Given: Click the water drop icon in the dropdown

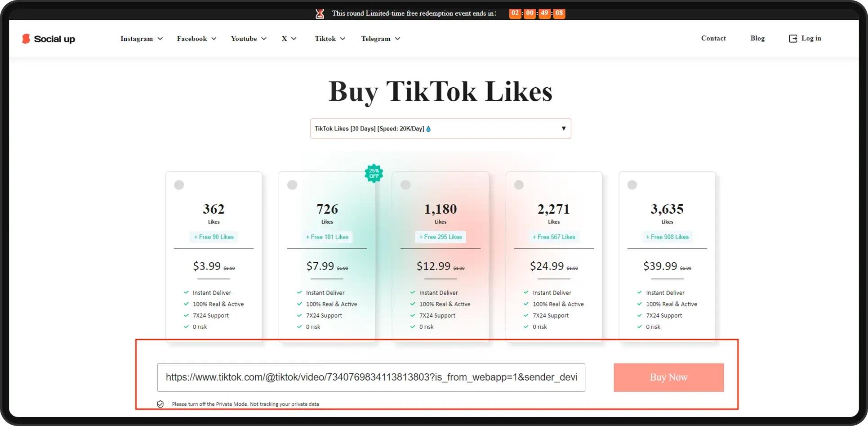Looking at the screenshot, I should [x=428, y=129].
